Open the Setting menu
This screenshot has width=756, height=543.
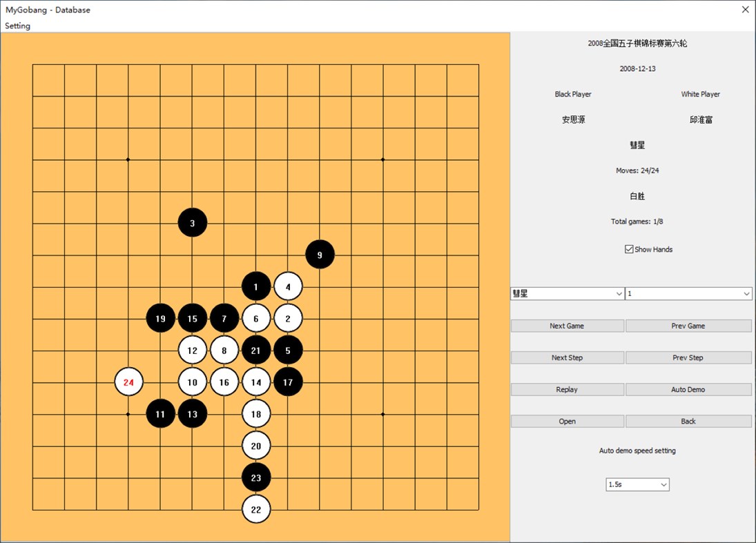tap(17, 26)
